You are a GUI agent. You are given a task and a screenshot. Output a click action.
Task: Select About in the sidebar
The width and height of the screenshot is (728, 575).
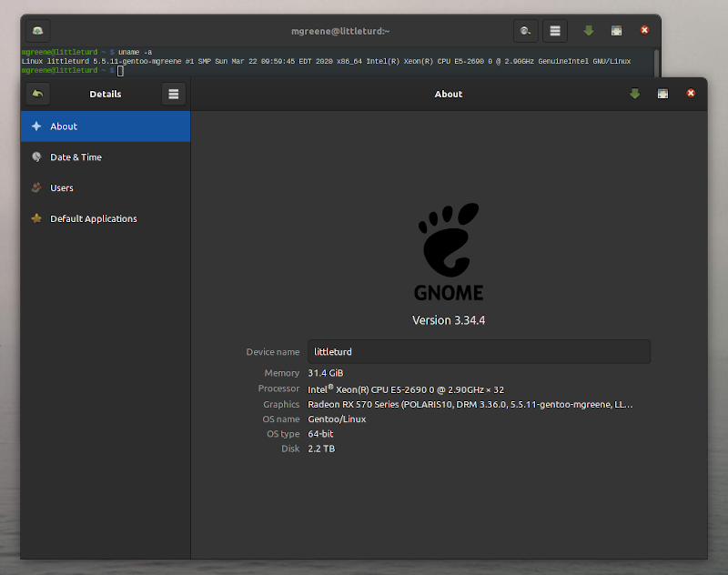[x=106, y=126]
